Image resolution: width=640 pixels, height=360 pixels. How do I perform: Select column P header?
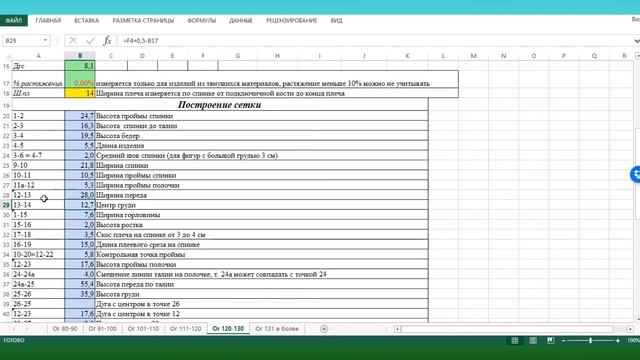(x=564, y=56)
